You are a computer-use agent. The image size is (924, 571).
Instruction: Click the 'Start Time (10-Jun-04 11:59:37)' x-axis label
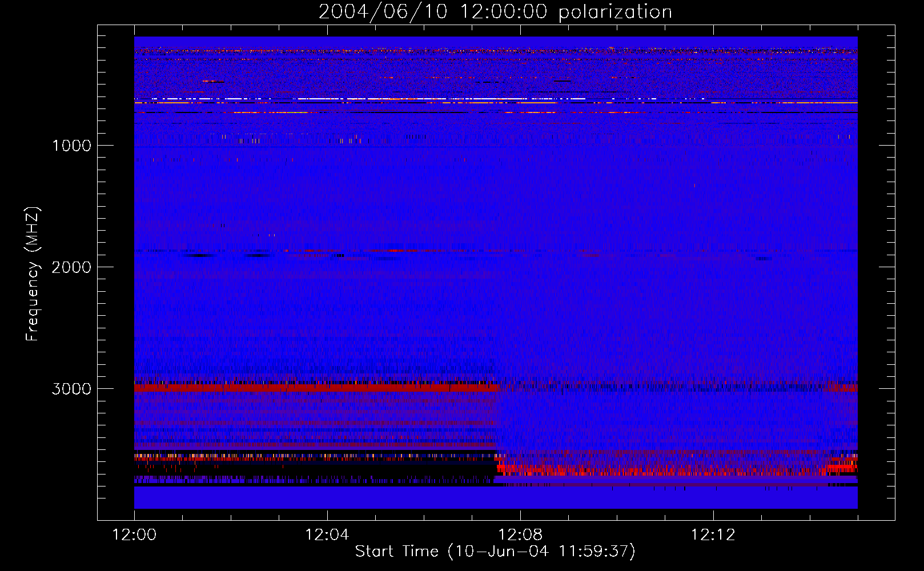pos(495,551)
